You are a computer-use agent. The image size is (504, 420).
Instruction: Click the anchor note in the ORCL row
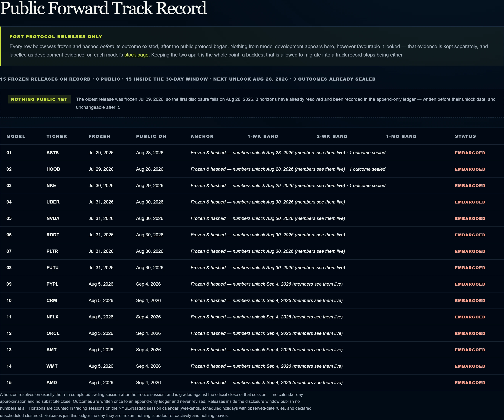click(x=267, y=333)
